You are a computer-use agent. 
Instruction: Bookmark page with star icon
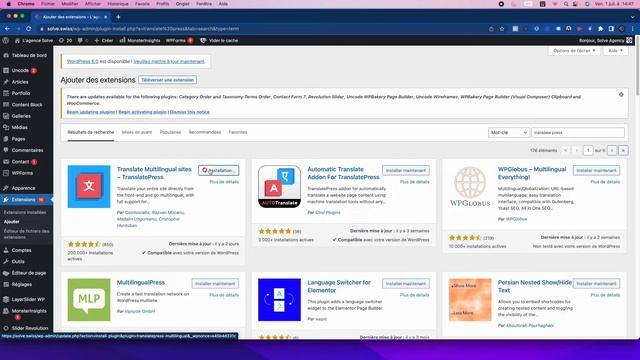(x=502, y=29)
